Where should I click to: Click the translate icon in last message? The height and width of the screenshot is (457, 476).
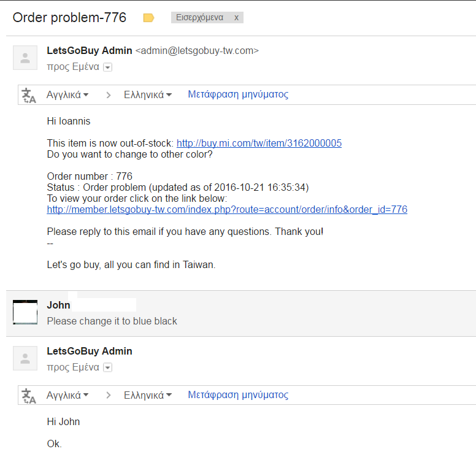click(29, 396)
